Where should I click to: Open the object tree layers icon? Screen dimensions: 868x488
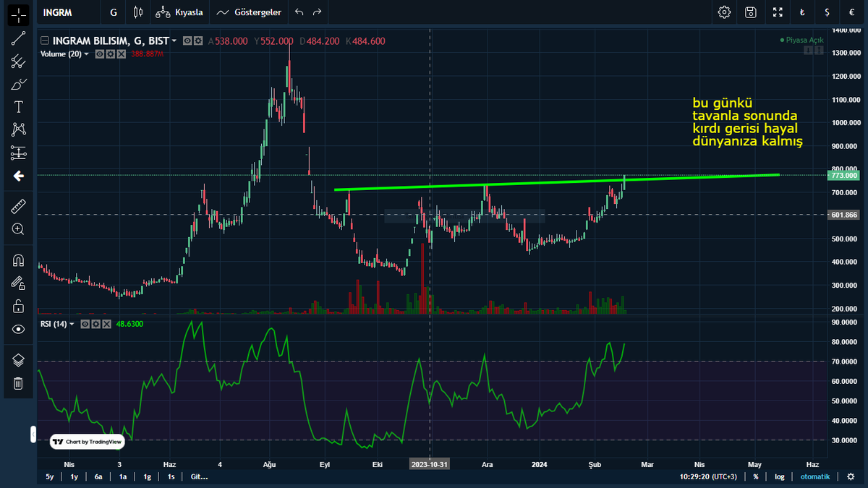tap(19, 360)
